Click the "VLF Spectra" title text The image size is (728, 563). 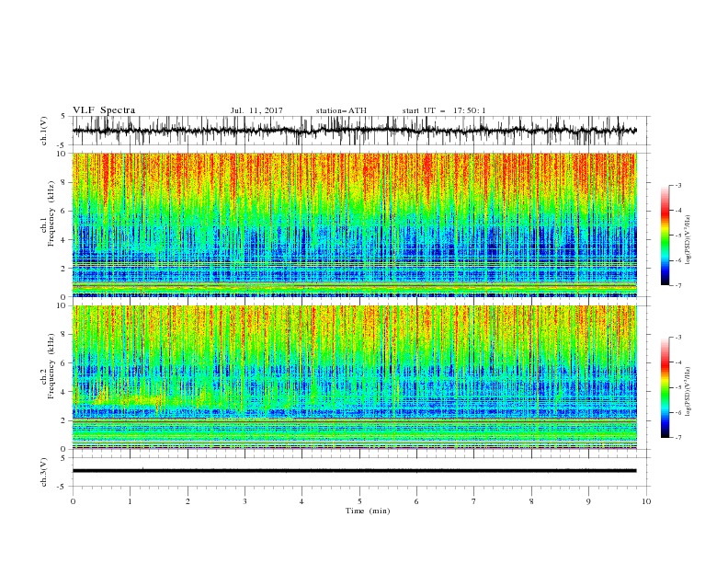[x=104, y=110]
